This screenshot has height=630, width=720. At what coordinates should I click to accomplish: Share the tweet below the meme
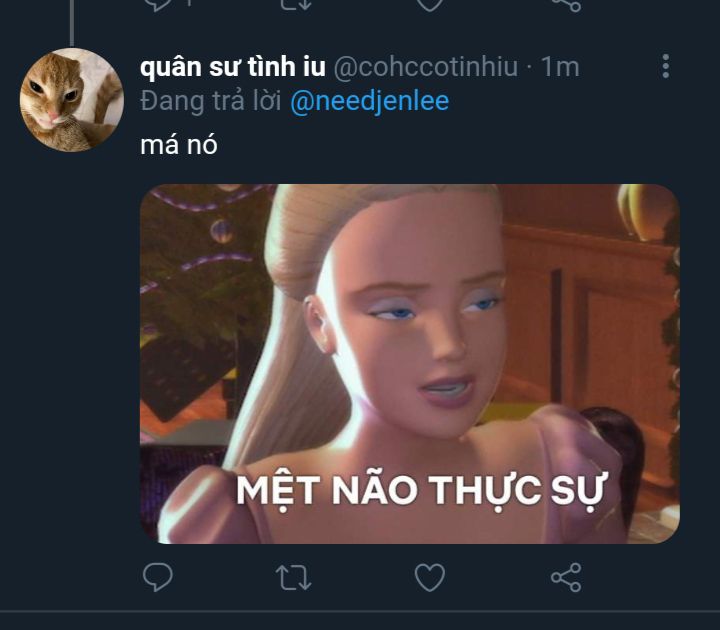click(566, 577)
